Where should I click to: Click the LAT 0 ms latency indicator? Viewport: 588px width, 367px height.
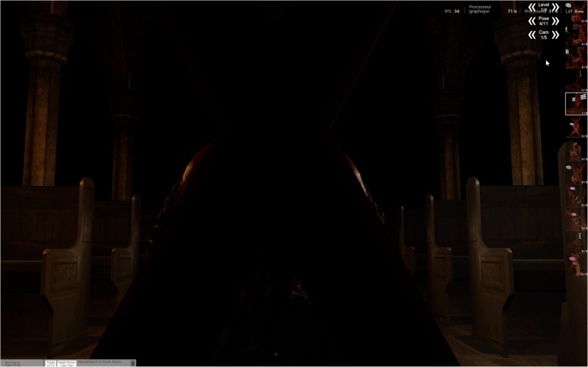(x=574, y=11)
